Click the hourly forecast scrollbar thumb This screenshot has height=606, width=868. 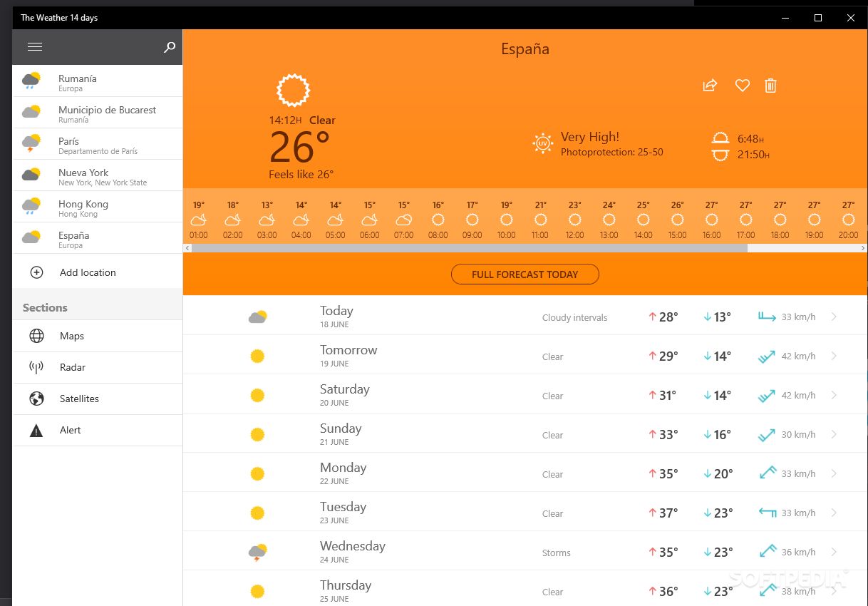(x=470, y=248)
